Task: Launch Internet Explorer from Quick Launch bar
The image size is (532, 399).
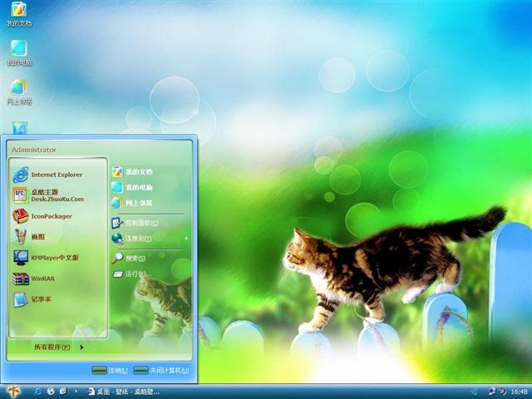Action: [x=37, y=392]
